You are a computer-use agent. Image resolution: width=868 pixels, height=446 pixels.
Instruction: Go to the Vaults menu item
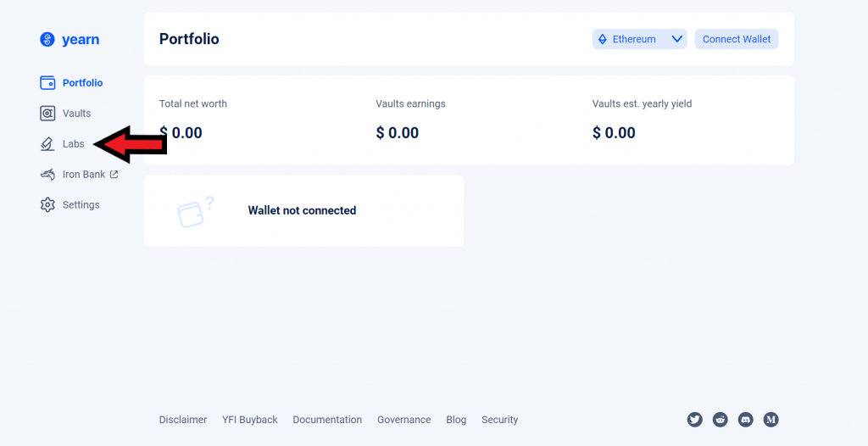(76, 114)
